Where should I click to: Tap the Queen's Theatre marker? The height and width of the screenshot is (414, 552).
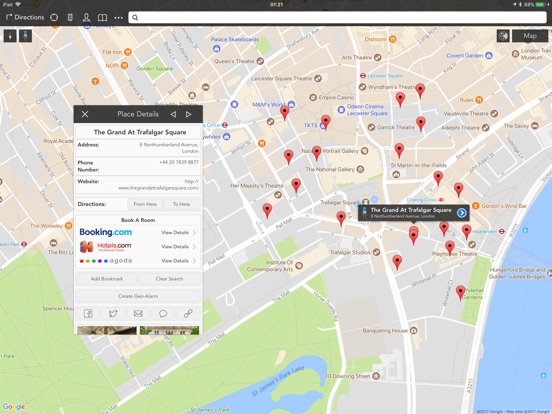tap(260, 61)
